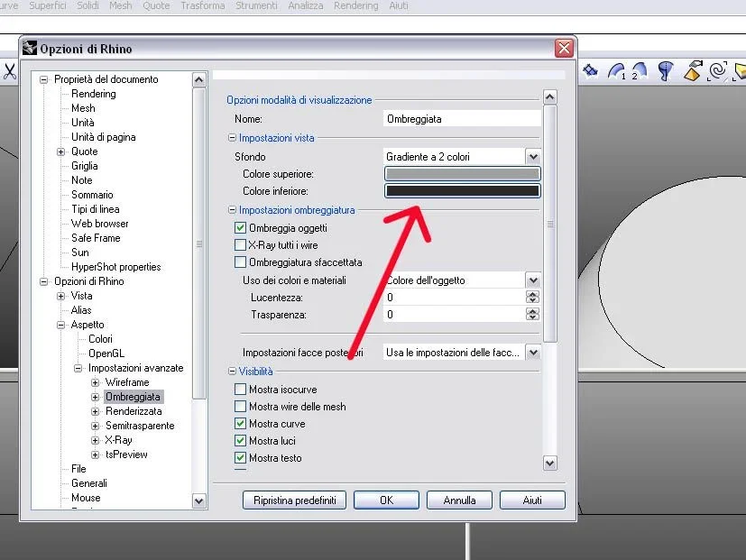Pick the Colore inferiore black swatch
Screen dimensions: 746x560
click(462, 191)
